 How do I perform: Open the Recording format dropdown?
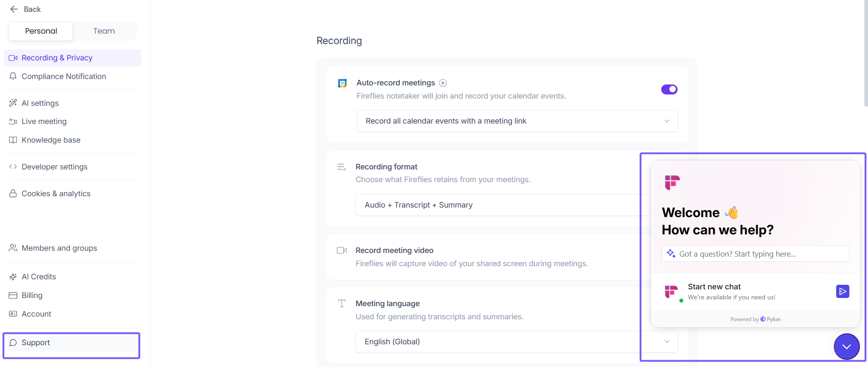tap(498, 205)
